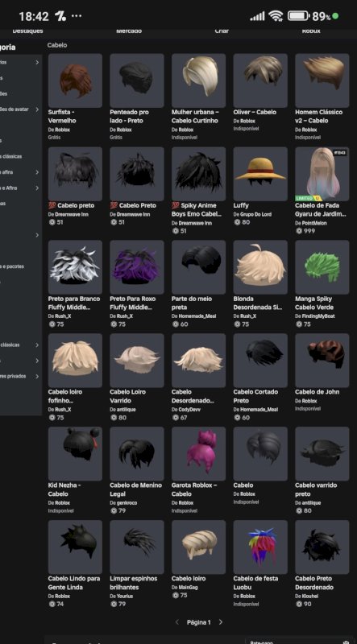Open the Blonda Desordenada hair thumbnail
Screen dimensions: 357x644
click(x=260, y=267)
